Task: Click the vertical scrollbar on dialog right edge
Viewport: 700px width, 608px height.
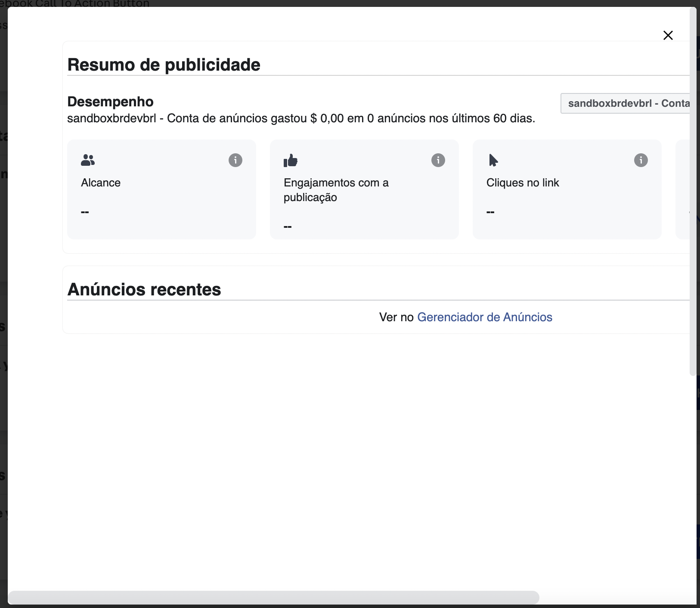Action: pyautogui.click(x=693, y=192)
